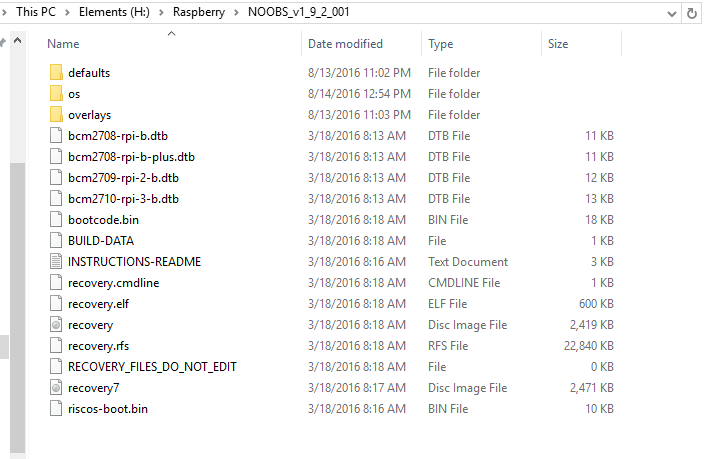Click the bootcode.bin file icon
Image resolution: width=714 pixels, height=459 pixels.
[x=56, y=219]
